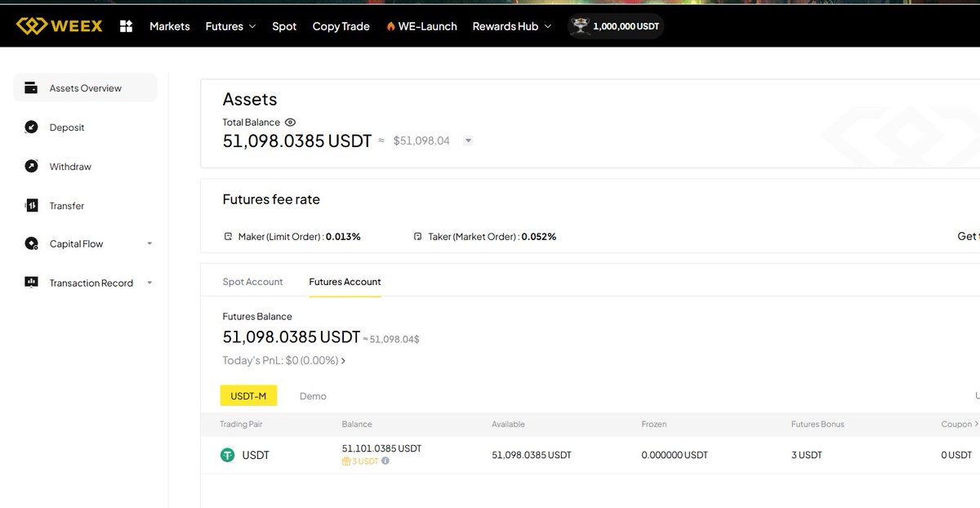This screenshot has height=508, width=980.
Task: Click the approximate $51,098.04 total value
Action: (x=421, y=140)
